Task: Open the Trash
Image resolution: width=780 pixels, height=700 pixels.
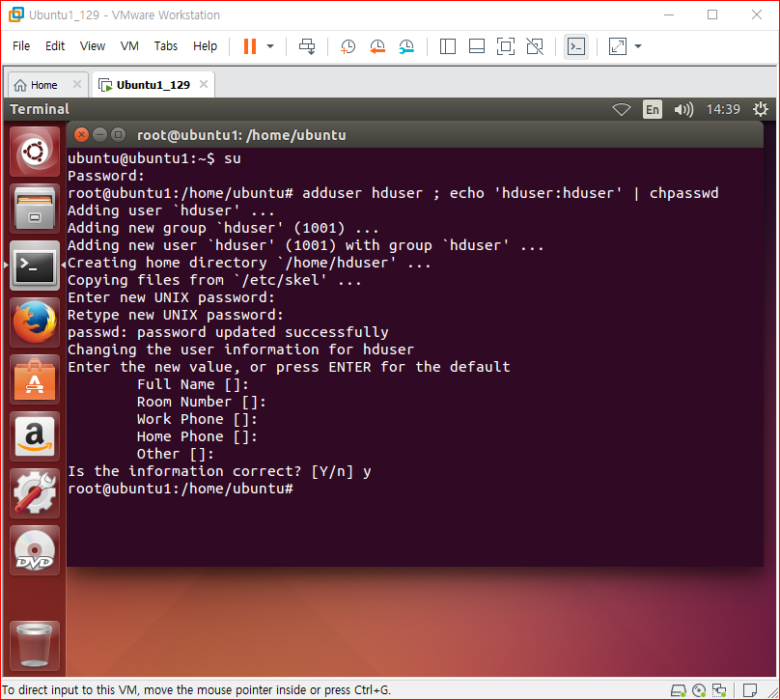Action: 35,646
